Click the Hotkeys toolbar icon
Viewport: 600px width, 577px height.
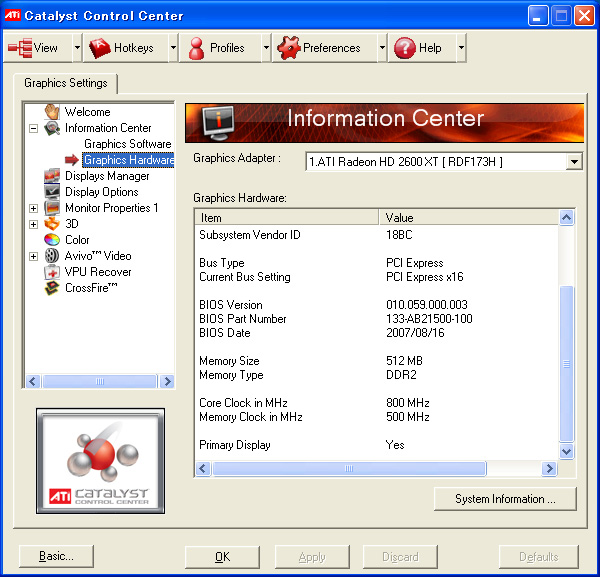point(100,48)
